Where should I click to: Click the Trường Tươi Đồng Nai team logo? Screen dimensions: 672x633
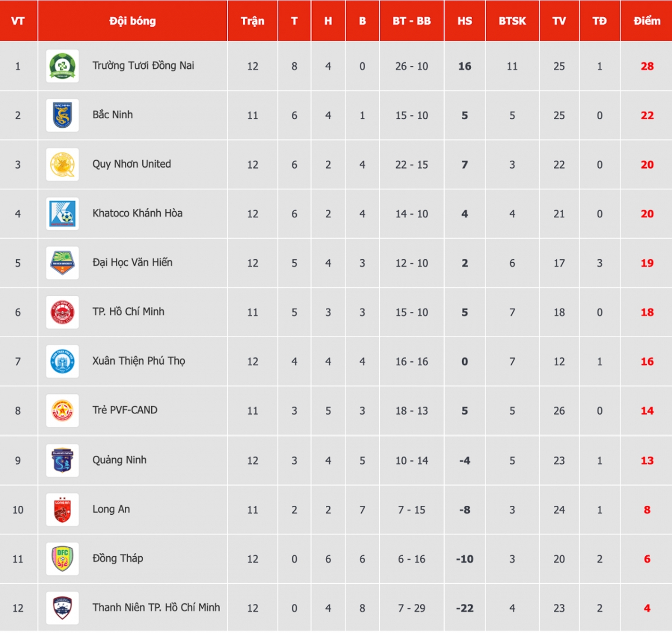tap(62, 66)
